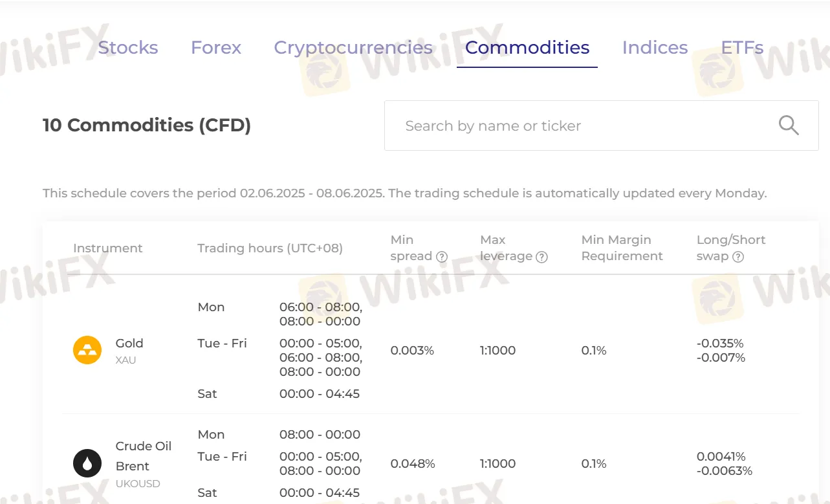Screen dimensions: 830x504
Task: Click the Max leverage help icon
Action: (x=542, y=257)
